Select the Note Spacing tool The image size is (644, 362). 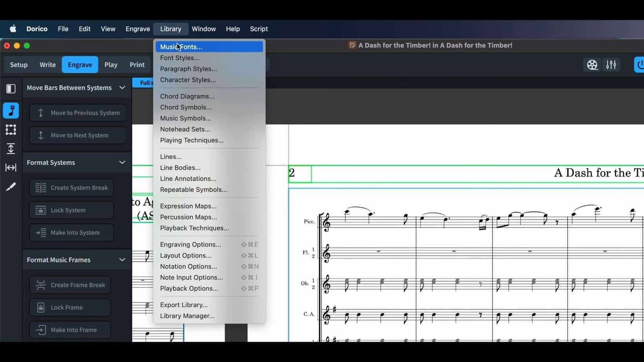pos(11,167)
